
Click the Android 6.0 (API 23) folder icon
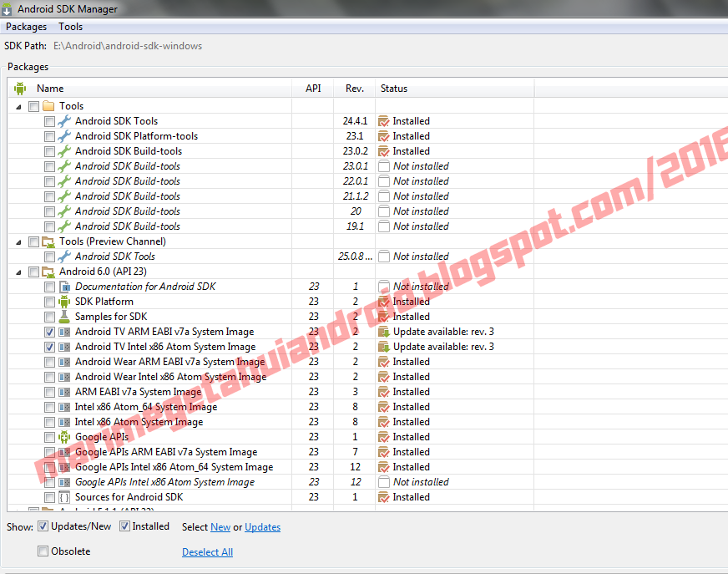click(48, 272)
